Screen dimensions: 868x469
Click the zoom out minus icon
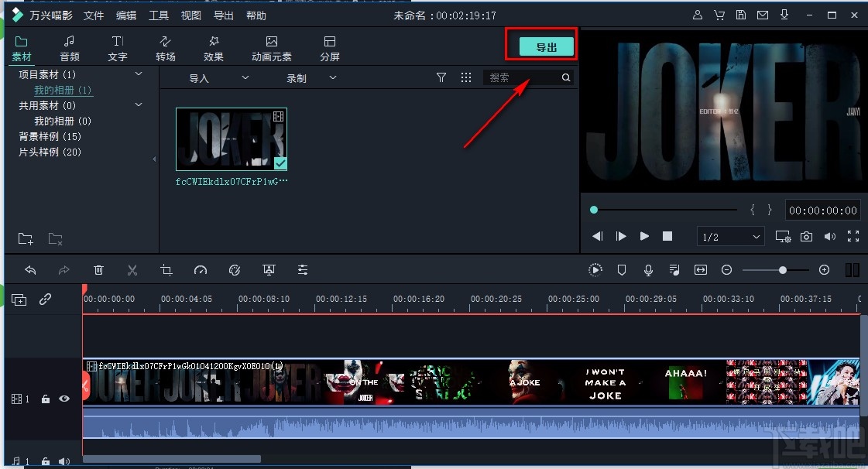click(727, 270)
